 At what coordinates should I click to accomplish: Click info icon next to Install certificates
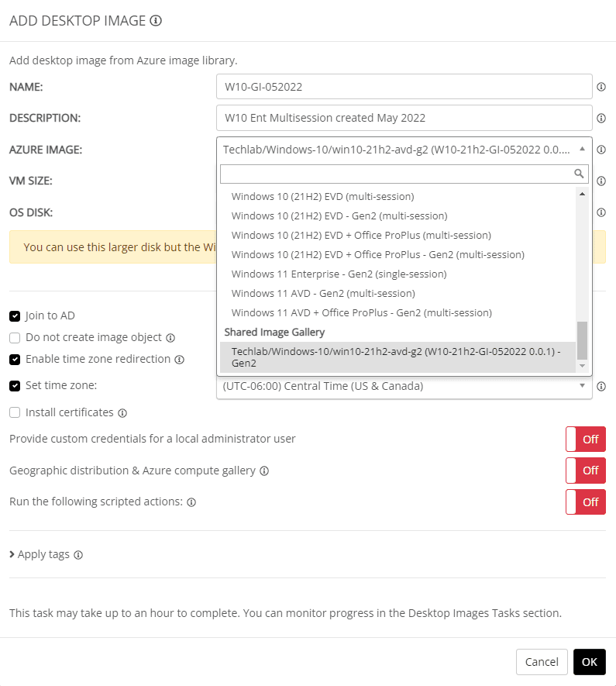[122, 413]
